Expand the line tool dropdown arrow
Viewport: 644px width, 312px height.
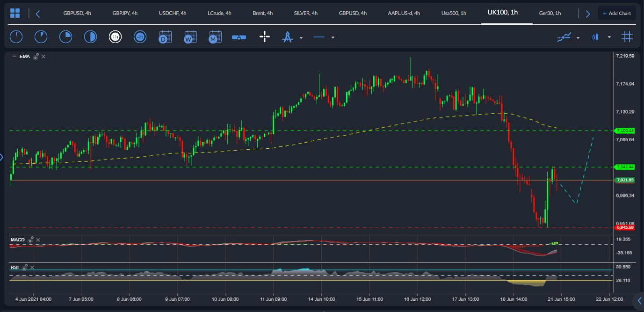(x=333, y=37)
